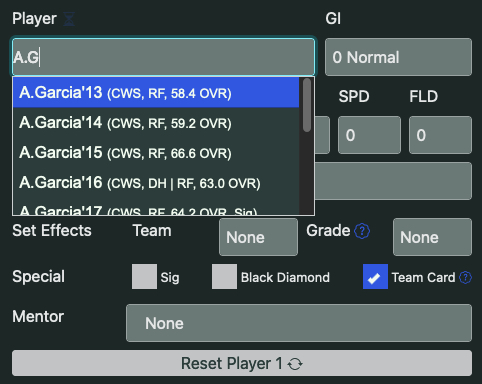The width and height of the screenshot is (482, 384).
Task: Enable the Sig checkbox
Action: (x=144, y=277)
